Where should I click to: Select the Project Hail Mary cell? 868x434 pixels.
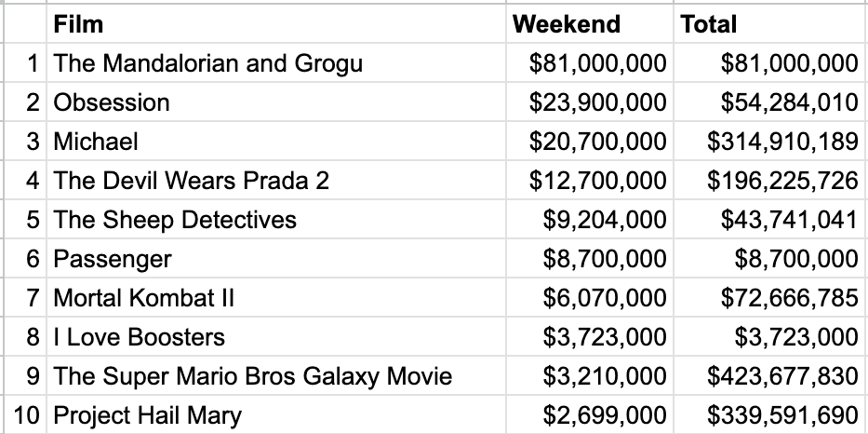[276, 415]
